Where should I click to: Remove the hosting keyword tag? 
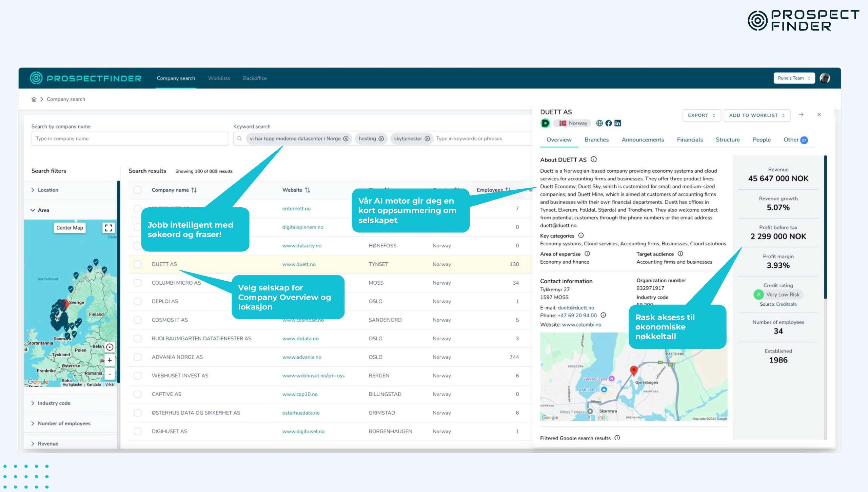point(381,138)
